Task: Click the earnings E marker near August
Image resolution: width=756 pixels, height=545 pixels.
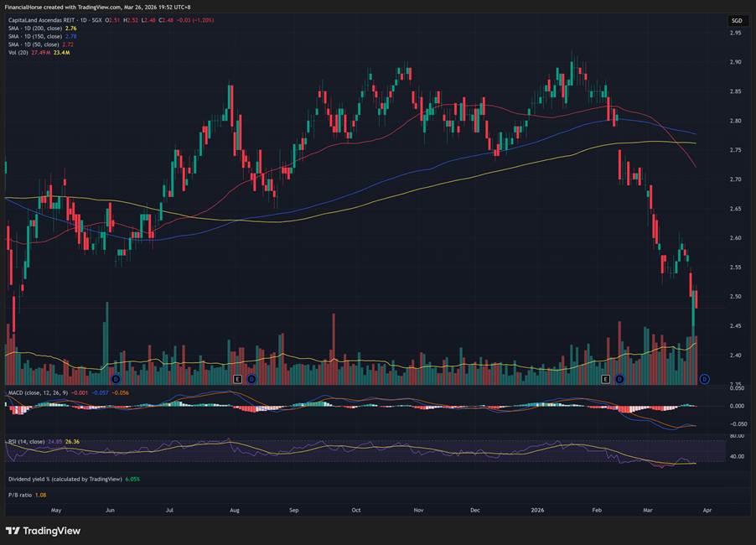Action: click(x=238, y=380)
